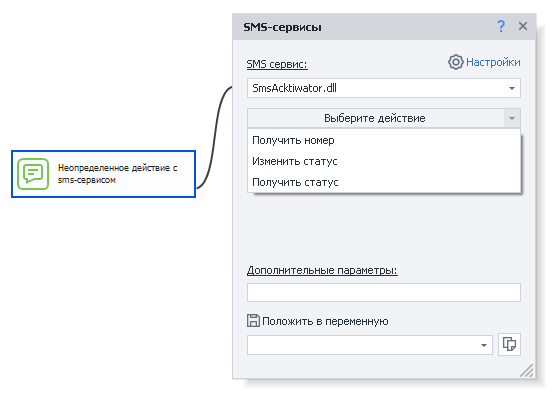The width and height of the screenshot is (552, 400).
Task: Click the gear icon next to Настройки
Action: coord(456,62)
